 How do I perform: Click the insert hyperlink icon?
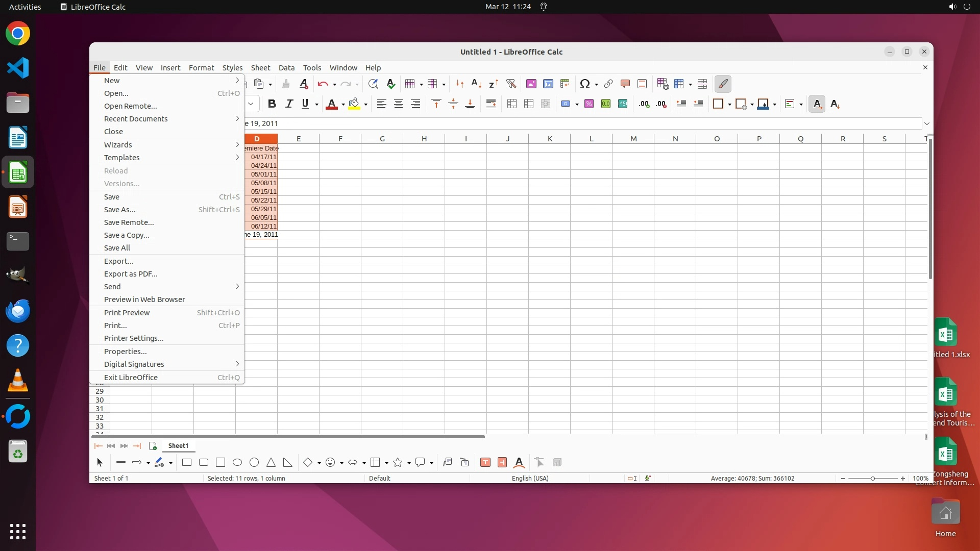pos(608,84)
